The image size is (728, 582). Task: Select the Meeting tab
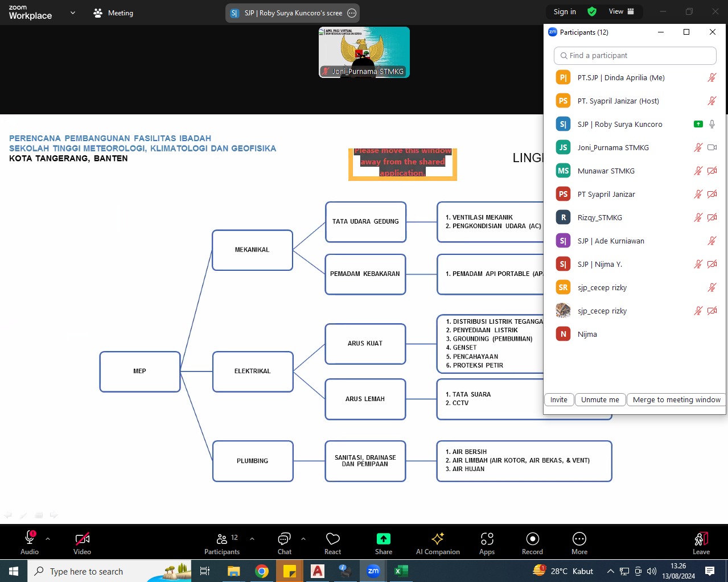(113, 13)
